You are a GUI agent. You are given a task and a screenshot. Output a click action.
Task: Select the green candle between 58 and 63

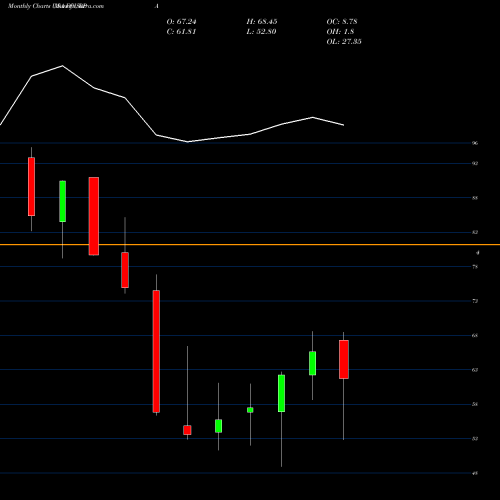point(281,393)
